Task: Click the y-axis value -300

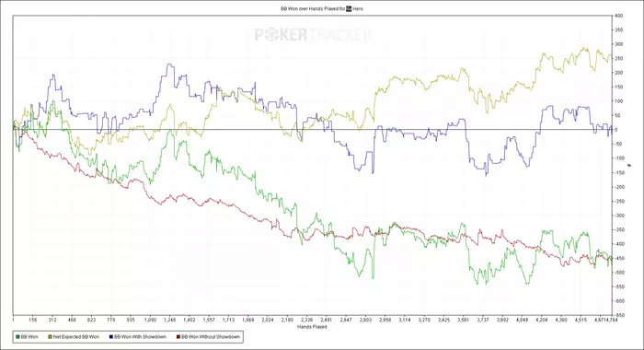Action: [619, 216]
